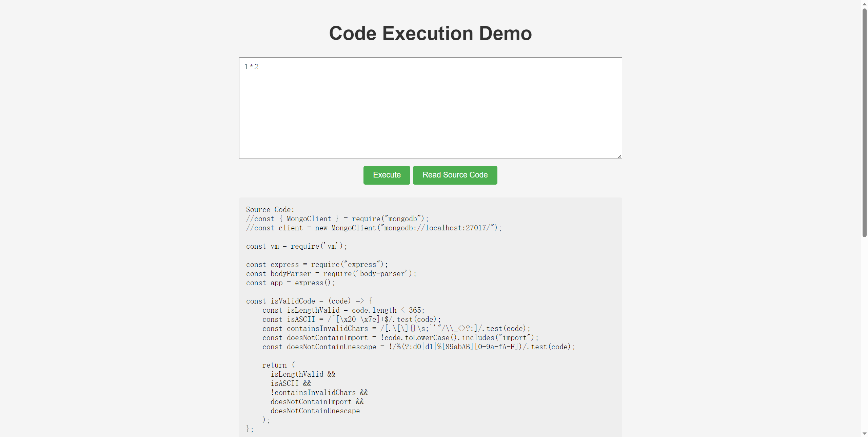The width and height of the screenshot is (868, 437).
Task: Click the containsInvalidChars regex line
Action: (x=396, y=329)
